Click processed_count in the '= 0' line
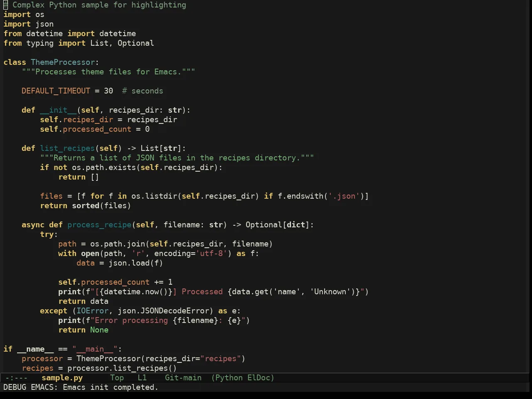This screenshot has height=399, width=532. (x=97, y=129)
